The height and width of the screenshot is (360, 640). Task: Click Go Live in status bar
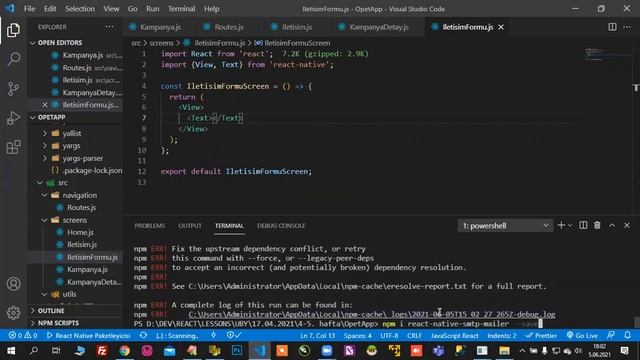click(582, 336)
